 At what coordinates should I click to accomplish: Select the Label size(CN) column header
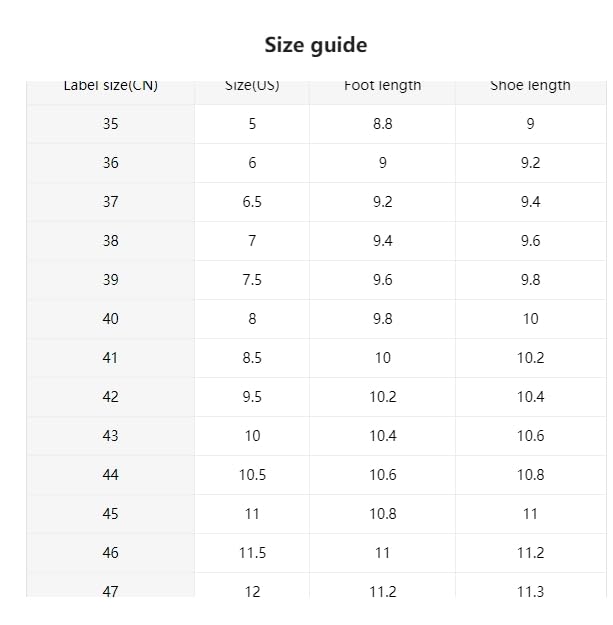tap(110, 87)
